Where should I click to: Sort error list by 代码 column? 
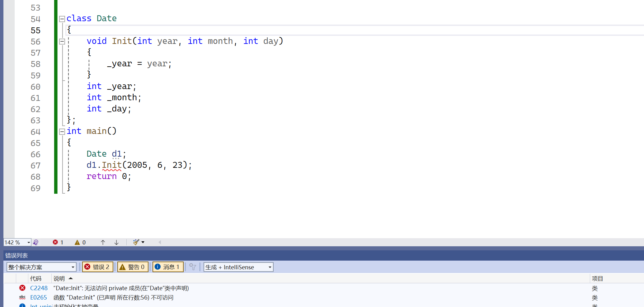[x=36, y=278]
